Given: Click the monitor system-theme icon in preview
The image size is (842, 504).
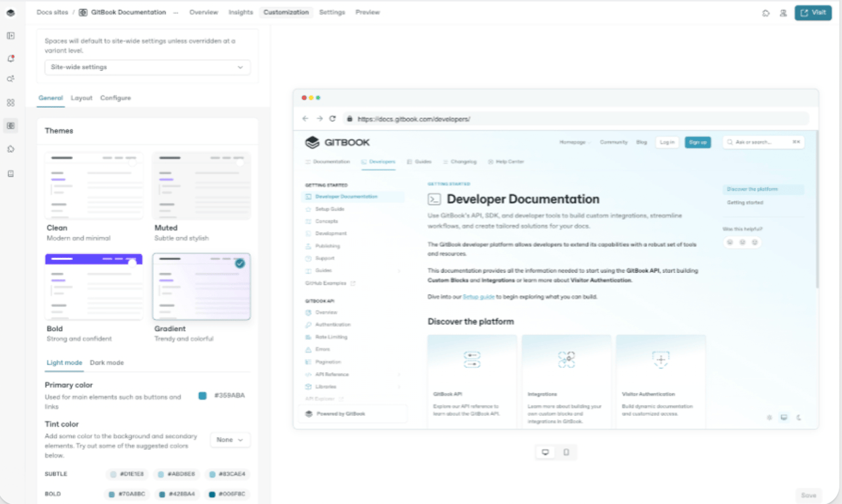Looking at the screenshot, I should [784, 417].
